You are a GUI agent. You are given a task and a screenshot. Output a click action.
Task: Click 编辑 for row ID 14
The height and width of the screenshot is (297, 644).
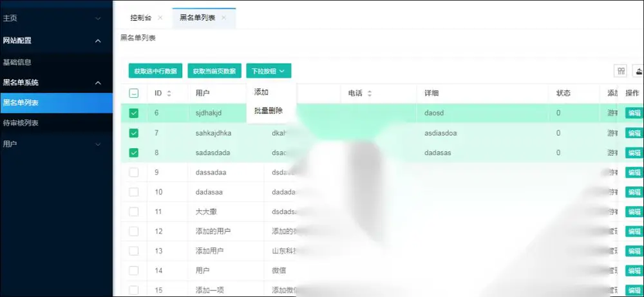(x=634, y=271)
